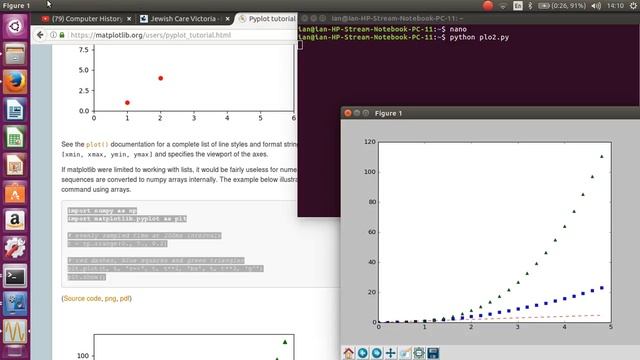
Task: Select the Pan axes tool
Action: click(x=391, y=353)
